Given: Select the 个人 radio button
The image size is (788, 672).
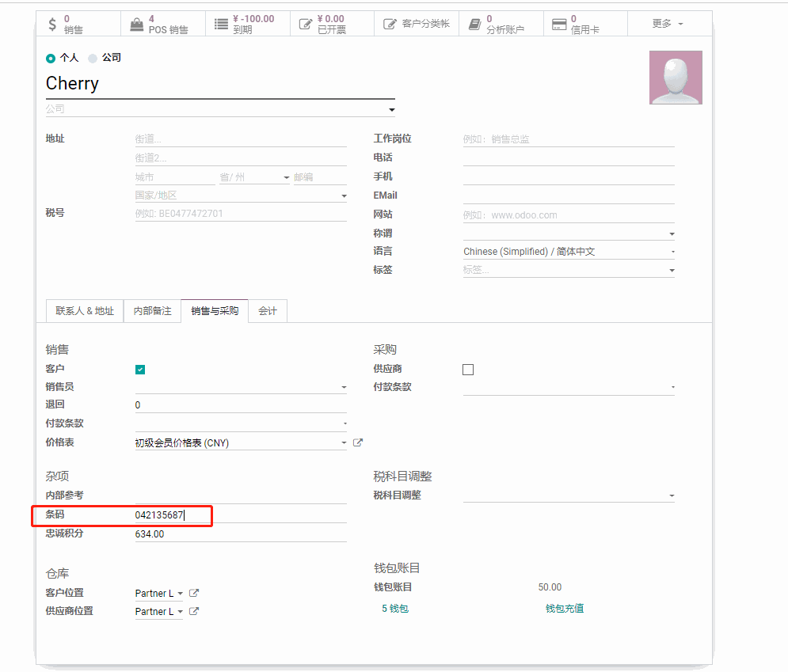Looking at the screenshot, I should [x=51, y=59].
